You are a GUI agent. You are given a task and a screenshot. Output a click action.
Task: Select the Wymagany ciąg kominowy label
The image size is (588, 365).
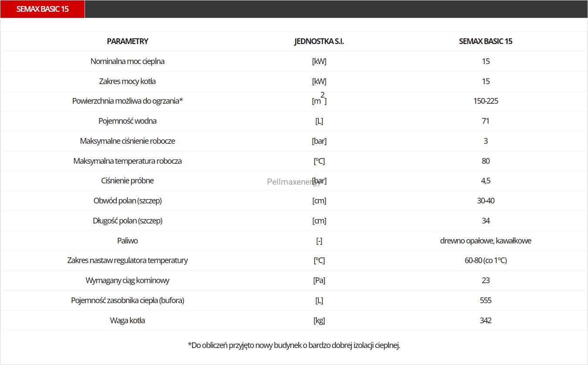click(128, 281)
